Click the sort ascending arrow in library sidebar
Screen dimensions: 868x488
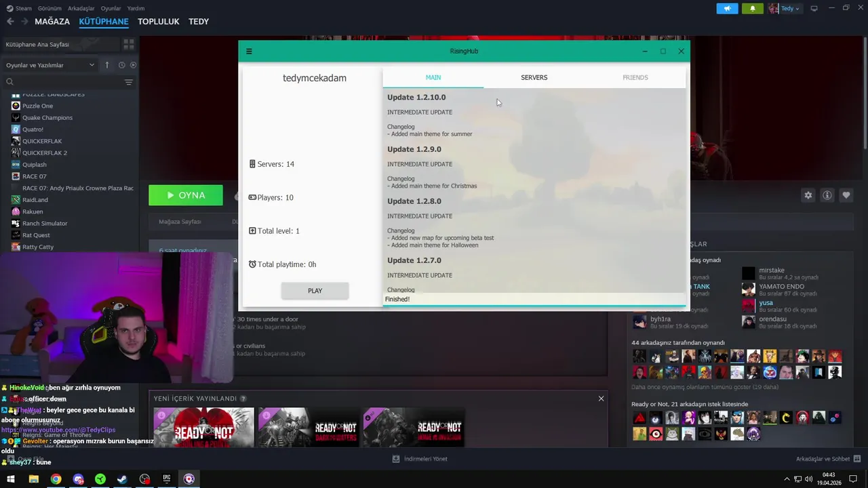click(x=106, y=65)
